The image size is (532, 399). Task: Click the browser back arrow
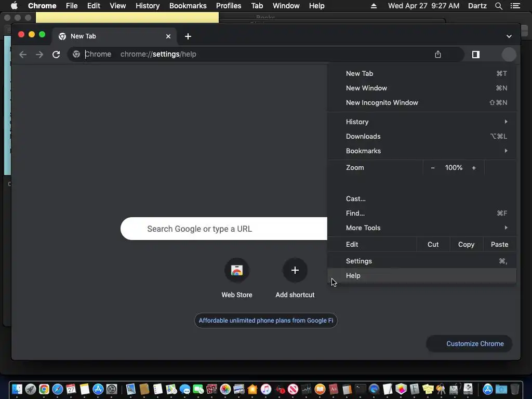point(23,54)
